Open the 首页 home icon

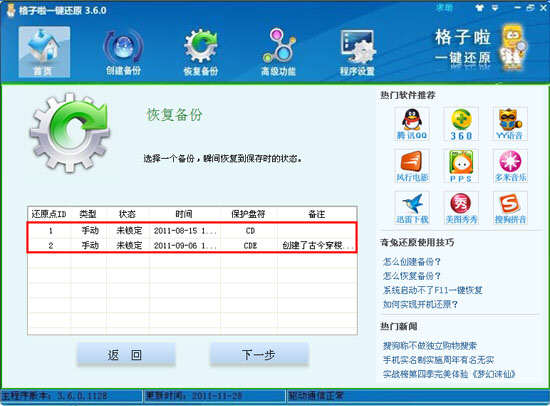point(44,52)
